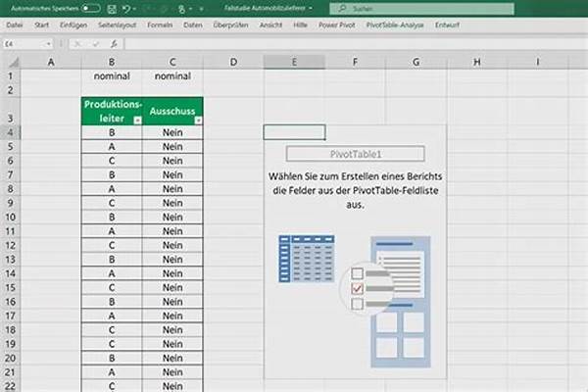Image resolution: width=588 pixels, height=392 pixels.
Task: Open the Einfügen ribbon tab
Action: pos(73,24)
